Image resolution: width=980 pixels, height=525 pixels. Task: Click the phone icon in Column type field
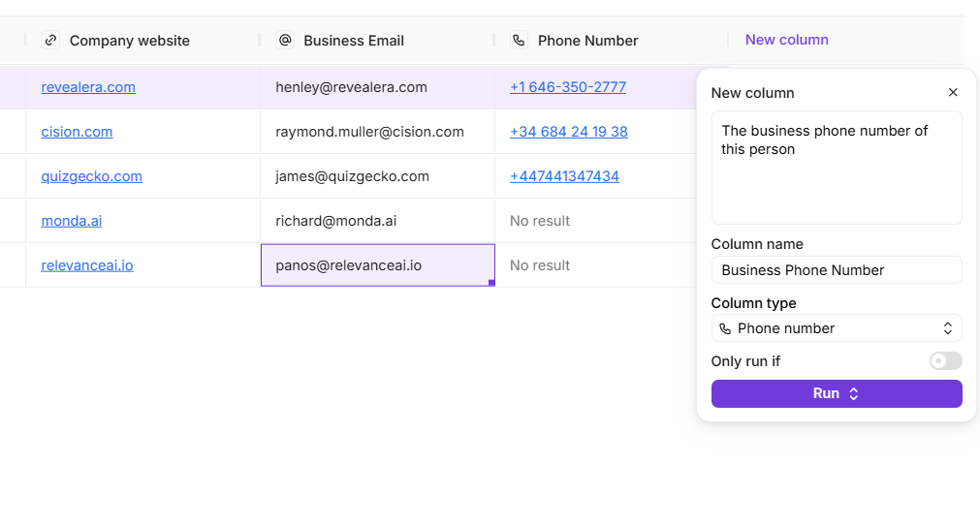coord(725,329)
